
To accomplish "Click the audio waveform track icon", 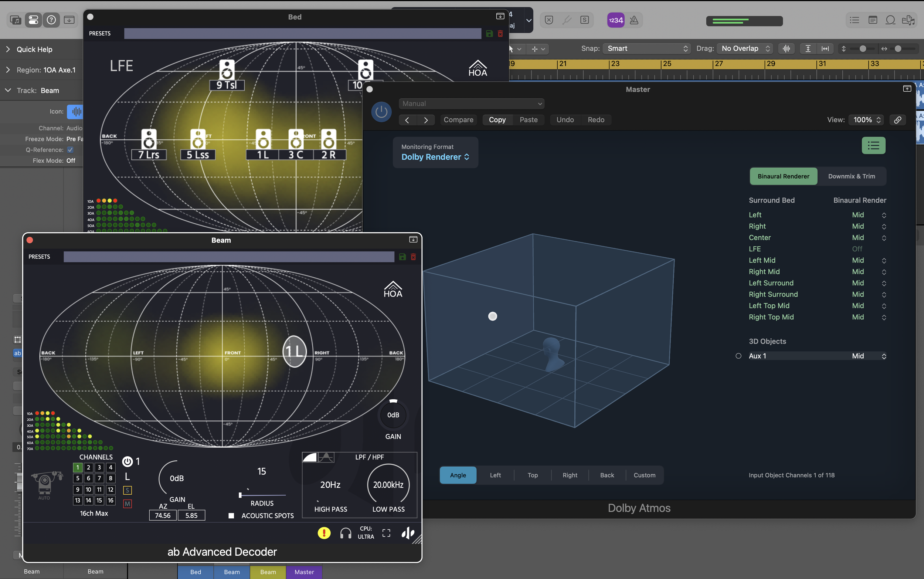I will (76, 111).
